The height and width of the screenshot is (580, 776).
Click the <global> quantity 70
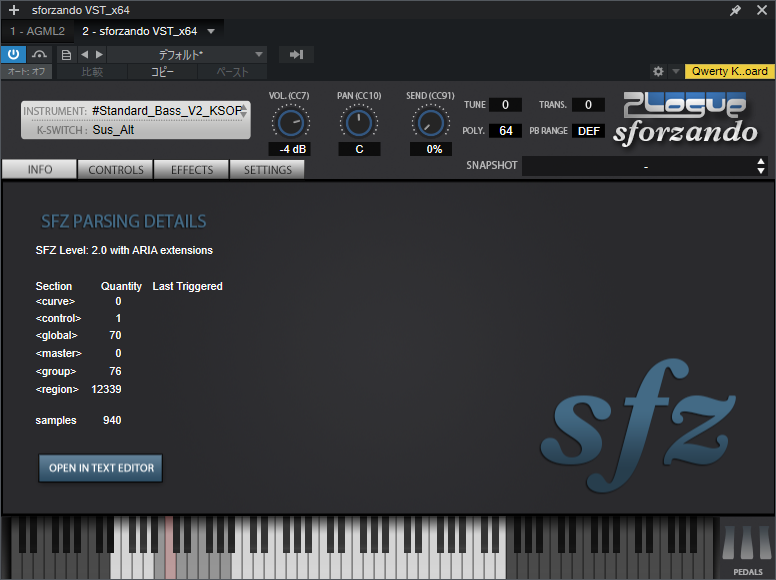pyautogui.click(x=115, y=336)
